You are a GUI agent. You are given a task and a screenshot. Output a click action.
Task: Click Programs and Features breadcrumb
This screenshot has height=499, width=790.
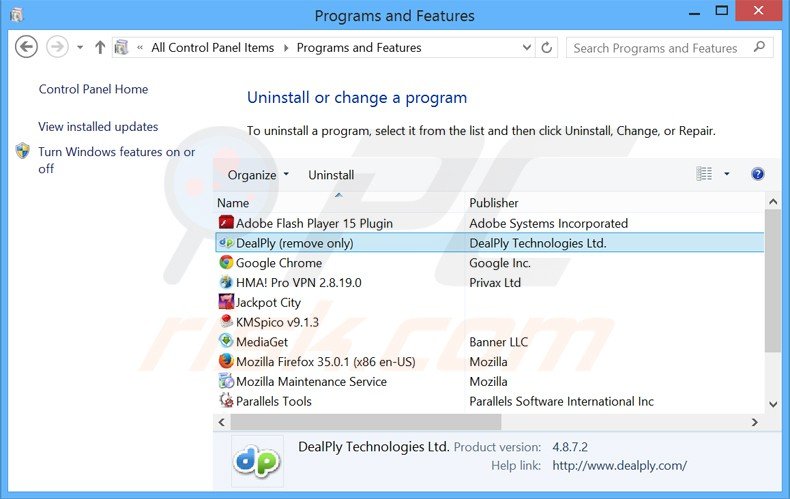[x=359, y=48]
